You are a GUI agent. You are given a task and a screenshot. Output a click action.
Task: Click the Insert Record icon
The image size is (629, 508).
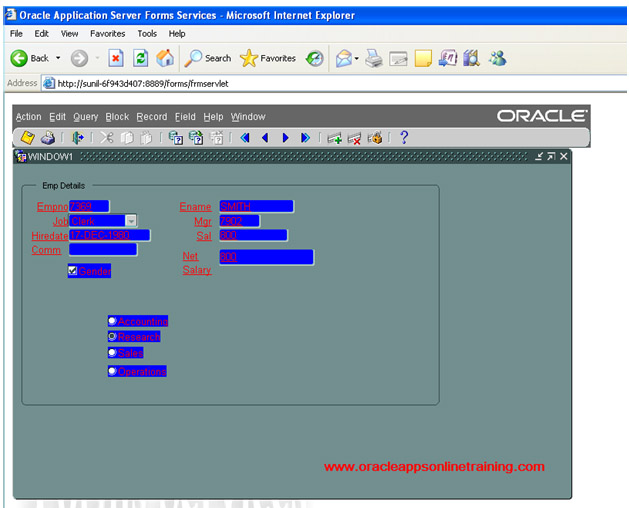point(333,138)
